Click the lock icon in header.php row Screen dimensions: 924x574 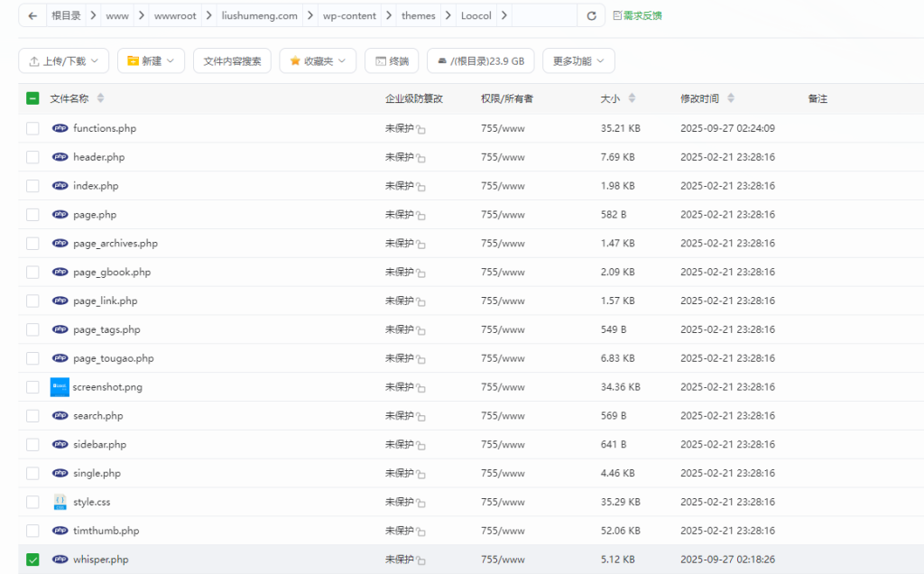point(421,158)
